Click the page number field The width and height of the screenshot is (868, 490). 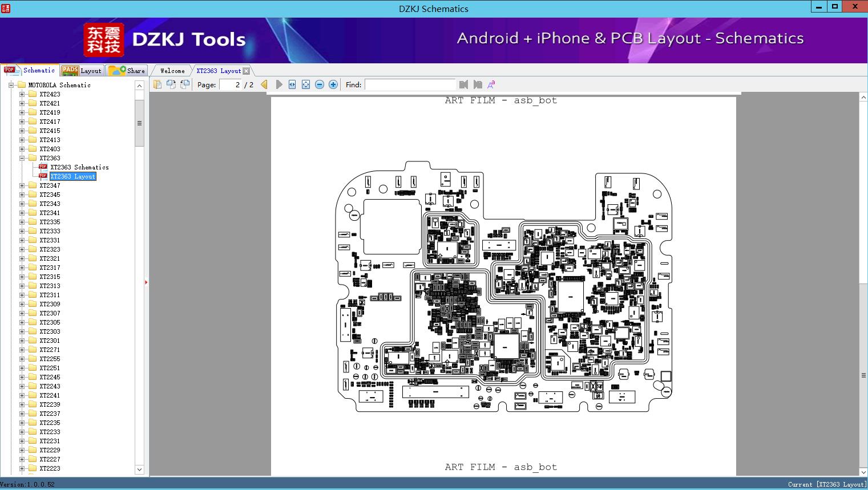[x=230, y=84]
